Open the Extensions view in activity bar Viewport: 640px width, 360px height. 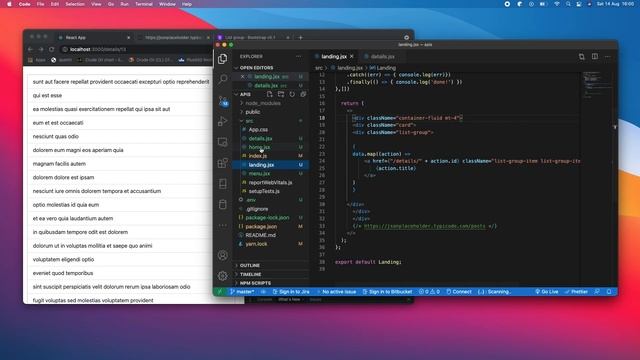[222, 163]
